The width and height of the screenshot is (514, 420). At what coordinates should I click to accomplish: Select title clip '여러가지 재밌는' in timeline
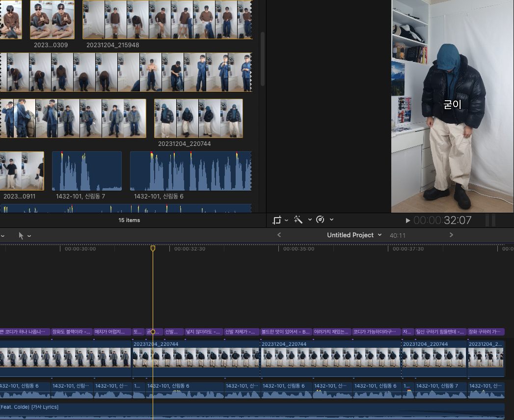[x=332, y=332]
